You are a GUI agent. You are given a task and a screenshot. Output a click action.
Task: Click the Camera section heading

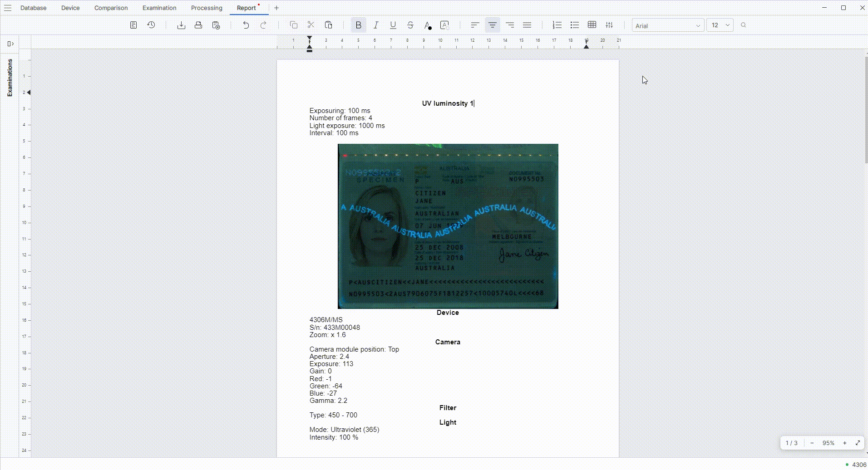pos(448,342)
